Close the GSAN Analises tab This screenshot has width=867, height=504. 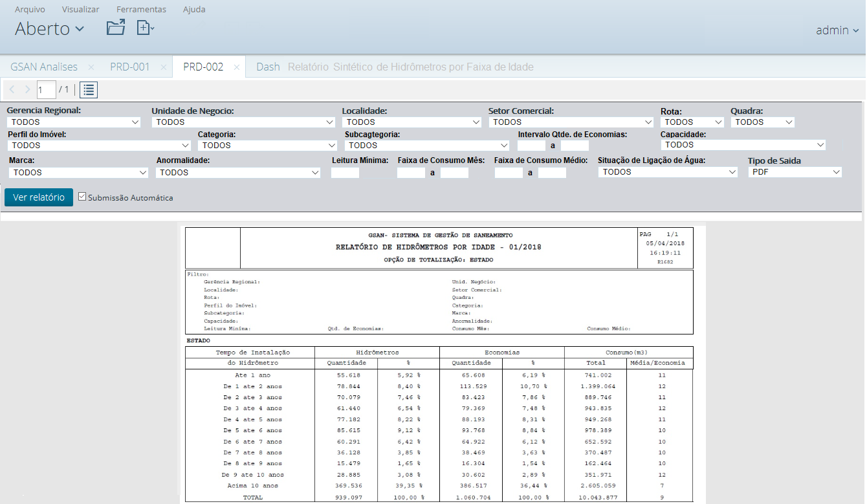[91, 67]
